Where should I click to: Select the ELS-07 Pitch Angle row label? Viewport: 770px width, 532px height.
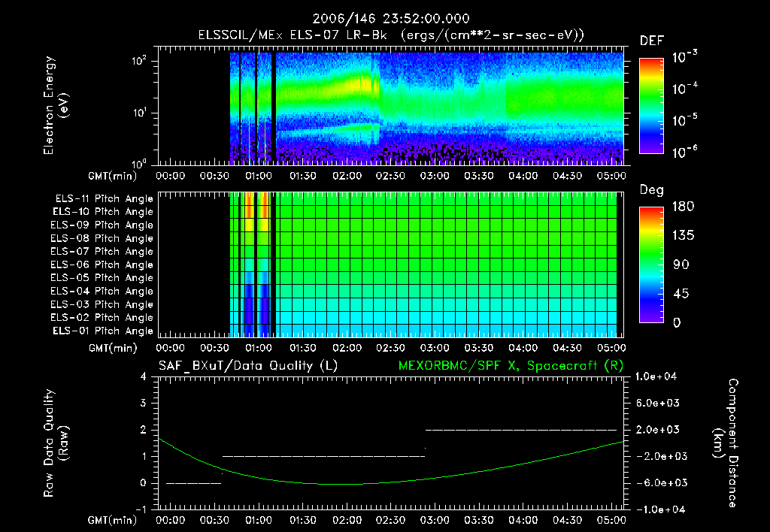click(x=102, y=251)
